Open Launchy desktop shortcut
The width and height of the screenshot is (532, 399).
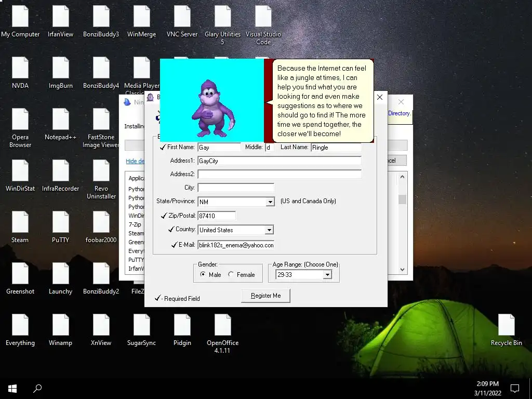pyautogui.click(x=60, y=279)
